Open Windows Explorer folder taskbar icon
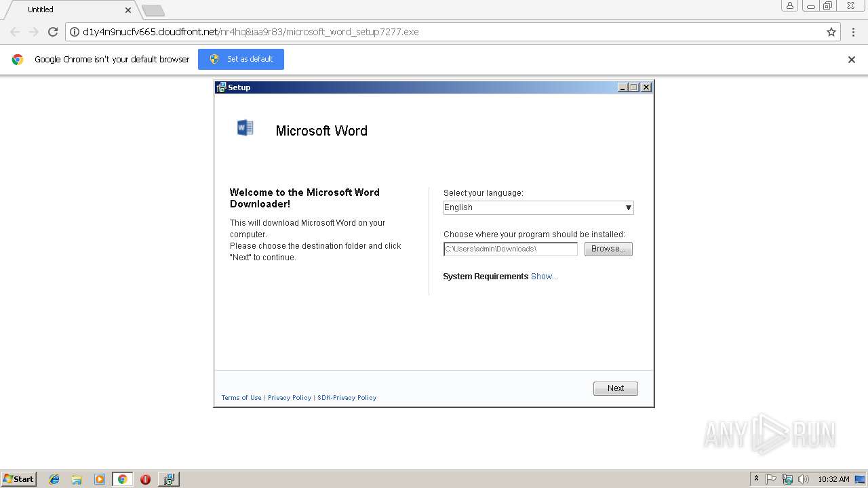The image size is (868, 488). coord(77,479)
